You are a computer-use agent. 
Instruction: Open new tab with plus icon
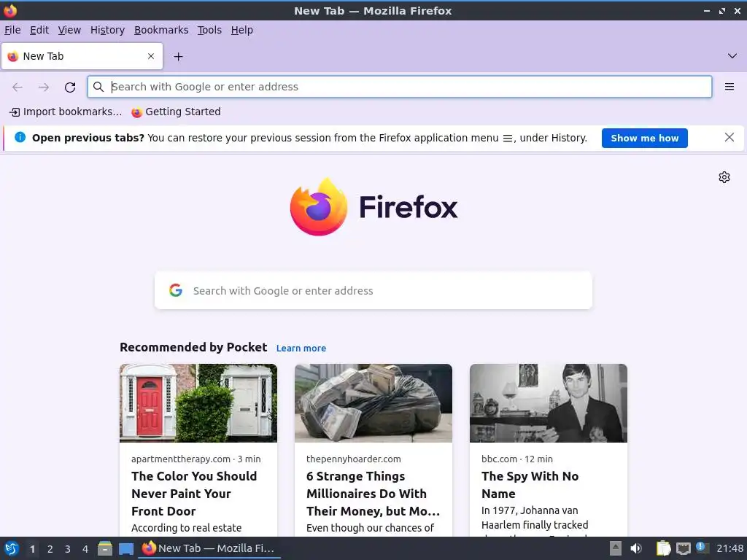tap(178, 57)
